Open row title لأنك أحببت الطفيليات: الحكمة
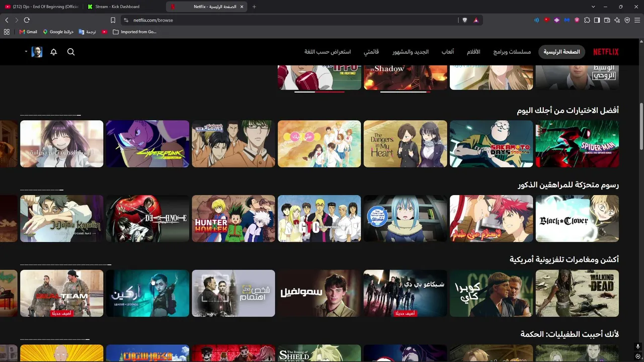 [570, 334]
